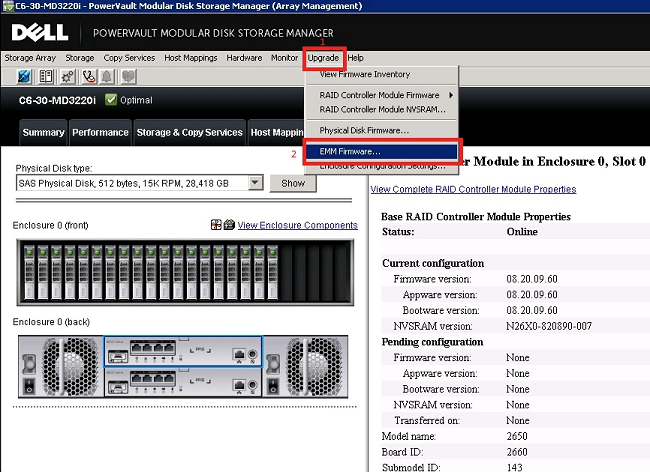The image size is (650, 475).
Task: Click the Current configuration heading
Action: pos(433,263)
